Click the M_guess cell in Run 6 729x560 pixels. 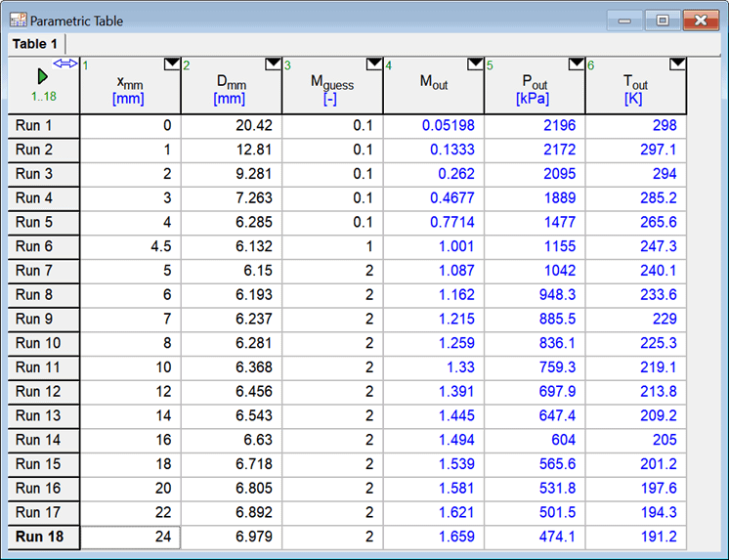pos(332,246)
